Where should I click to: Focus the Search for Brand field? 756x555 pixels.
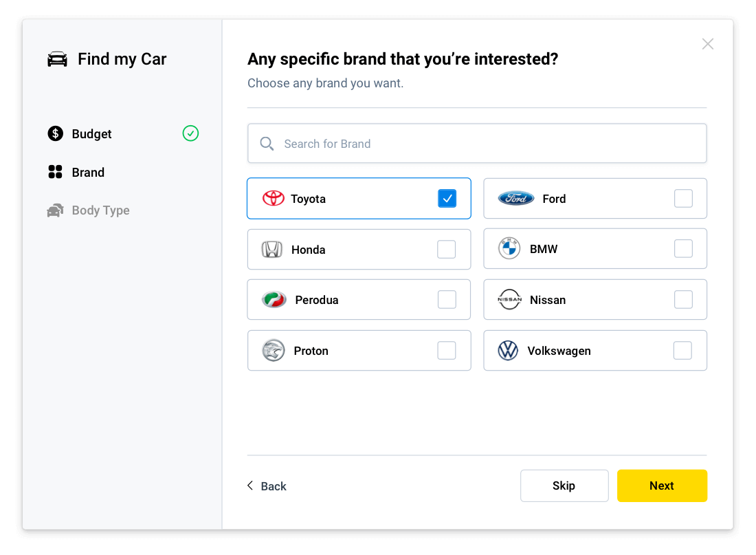click(477, 143)
